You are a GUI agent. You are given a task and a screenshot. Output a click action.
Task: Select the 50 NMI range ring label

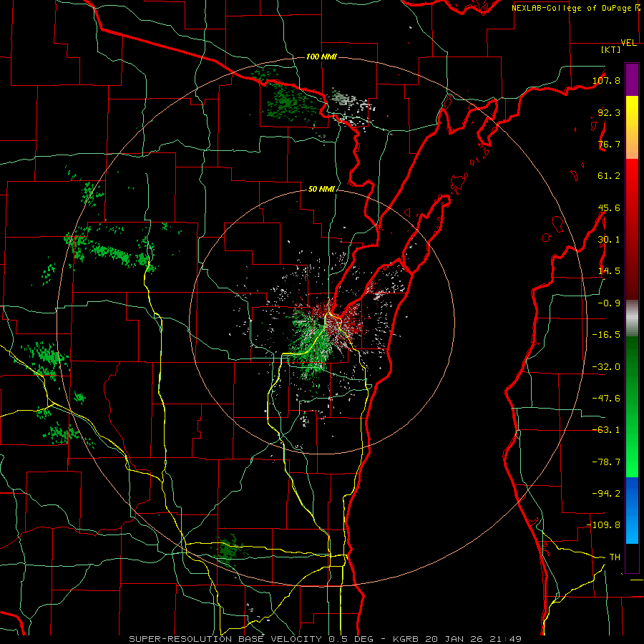click(x=321, y=189)
